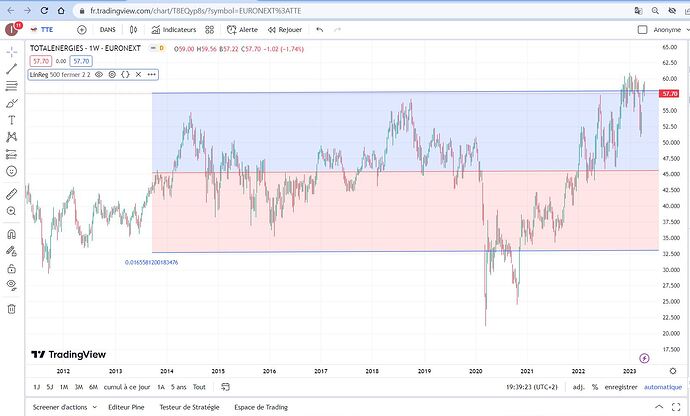The image size is (690, 416).
Task: Click the 19:39:23 (UTC+2) timezone
Action: point(532,387)
